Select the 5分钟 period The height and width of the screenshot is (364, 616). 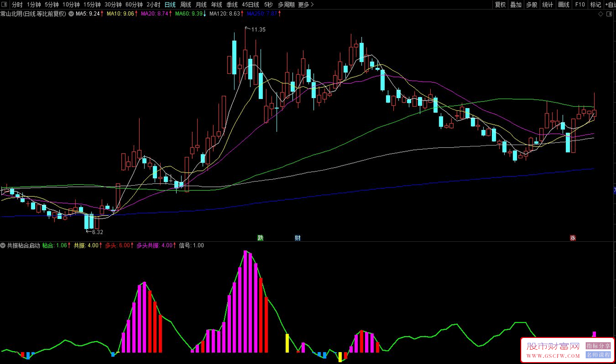(52, 5)
